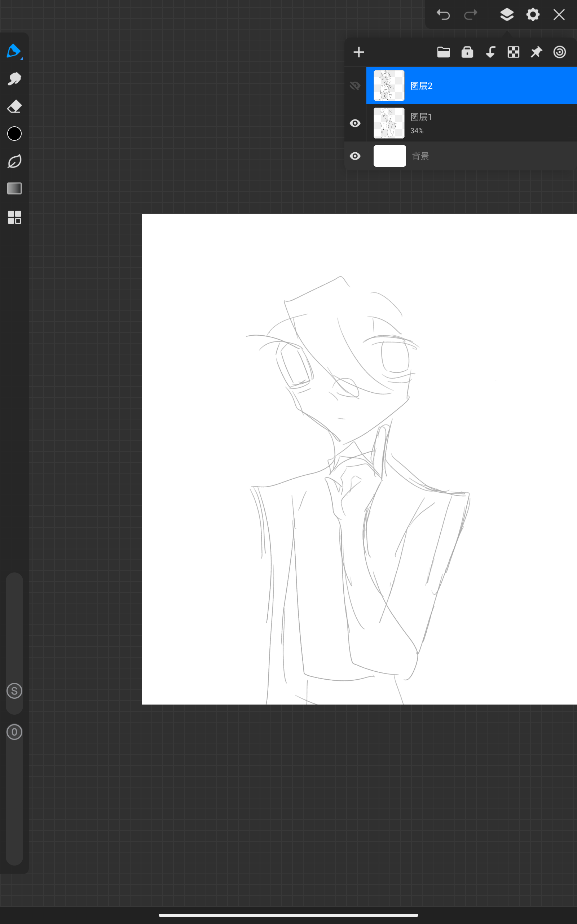The height and width of the screenshot is (924, 577).
Task: Open the black color swatch
Action: click(x=14, y=134)
